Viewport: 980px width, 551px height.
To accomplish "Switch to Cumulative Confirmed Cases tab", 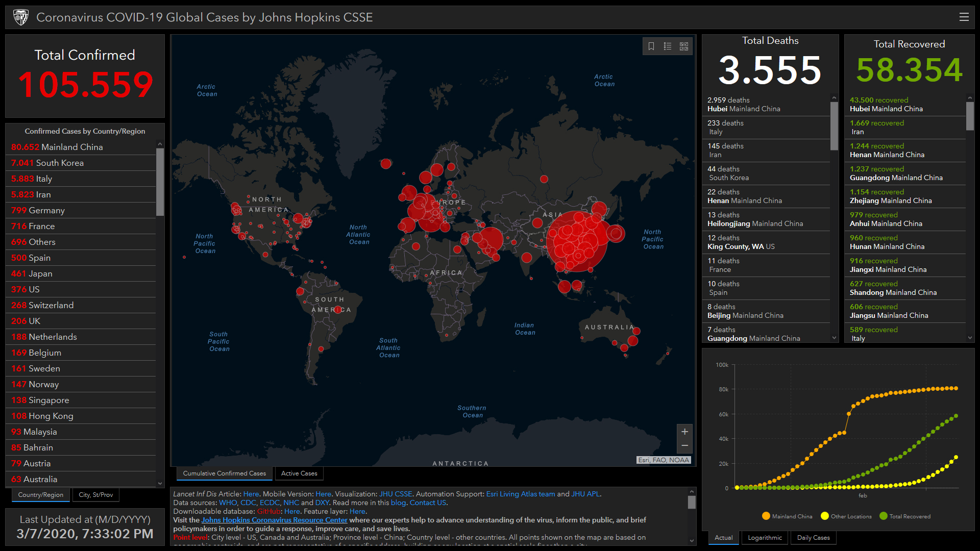I will (225, 473).
